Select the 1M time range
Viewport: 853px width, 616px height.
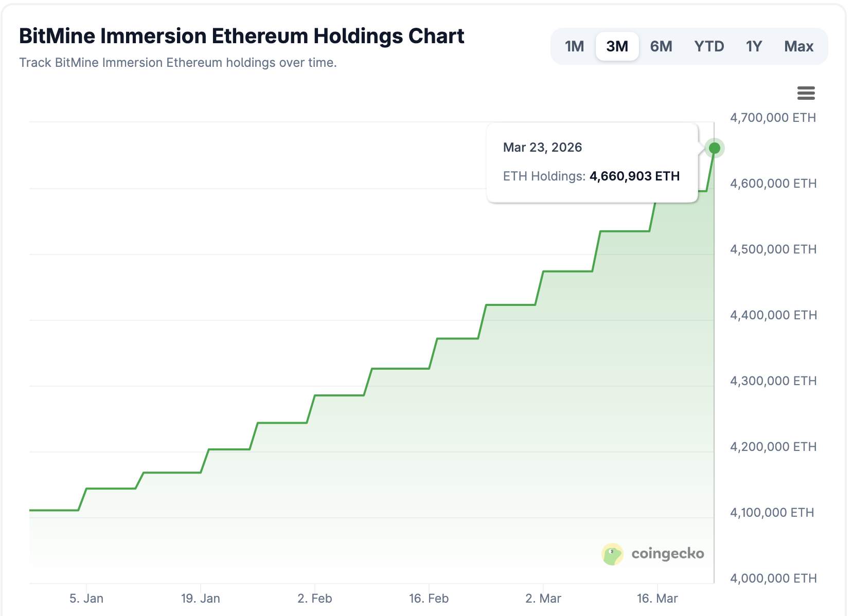(x=574, y=46)
